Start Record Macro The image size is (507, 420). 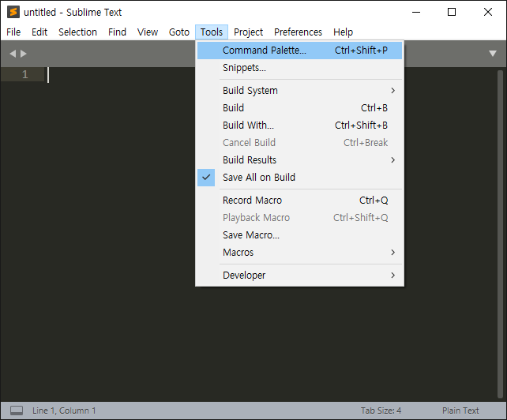coord(299,201)
